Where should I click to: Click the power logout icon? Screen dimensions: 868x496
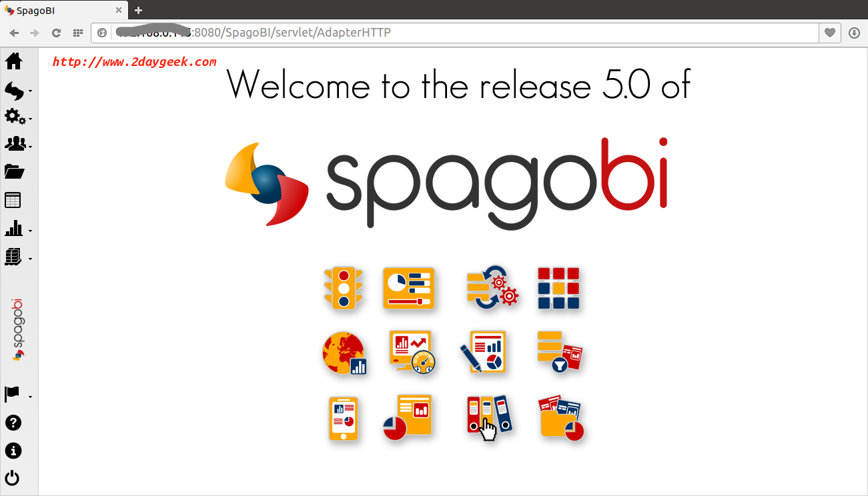(13, 478)
